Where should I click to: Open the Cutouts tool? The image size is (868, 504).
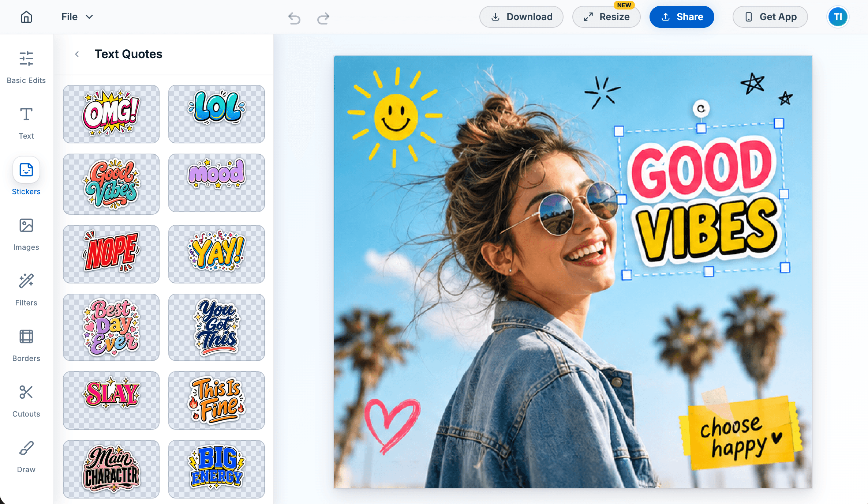point(26,401)
